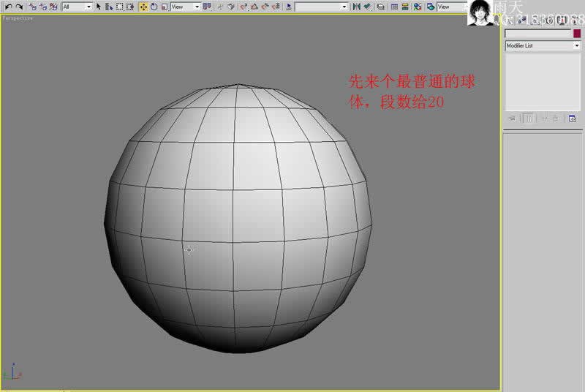Click the Edit Named Selection Sets icon

[x=288, y=7]
